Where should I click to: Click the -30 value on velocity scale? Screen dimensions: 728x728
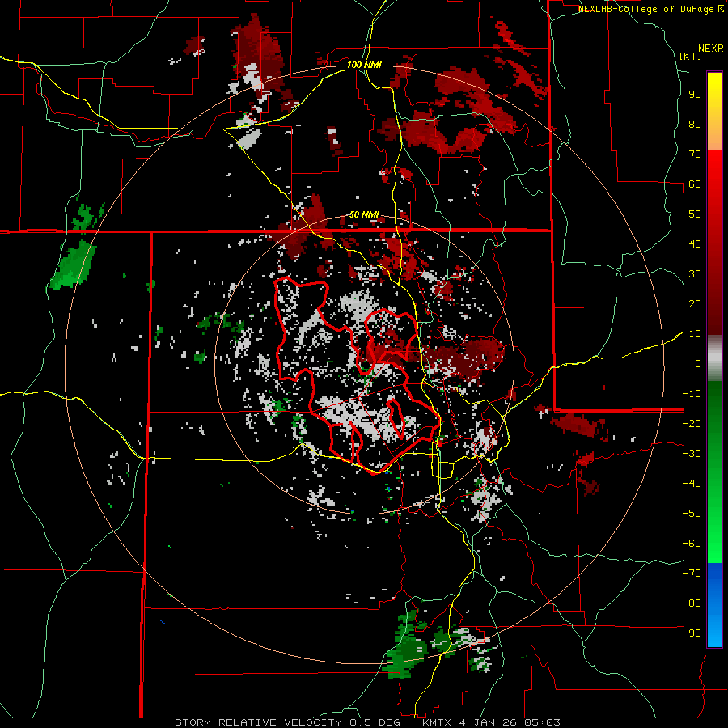point(692,454)
